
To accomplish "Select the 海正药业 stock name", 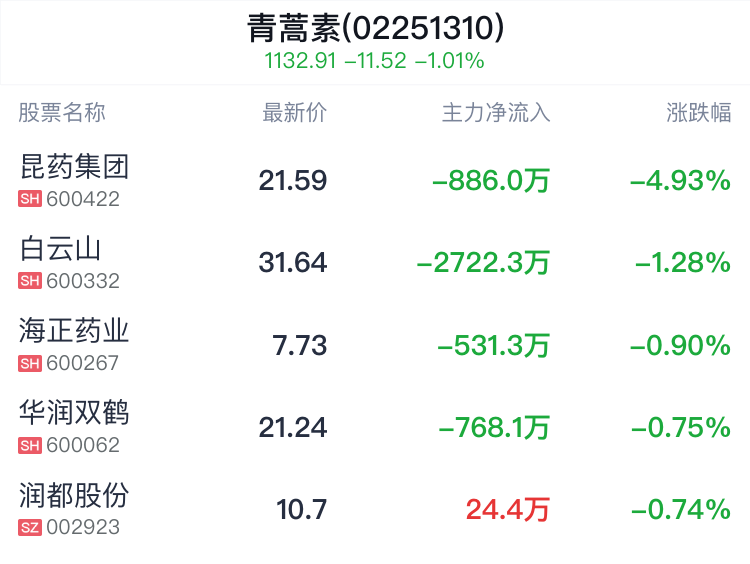I will [75, 331].
